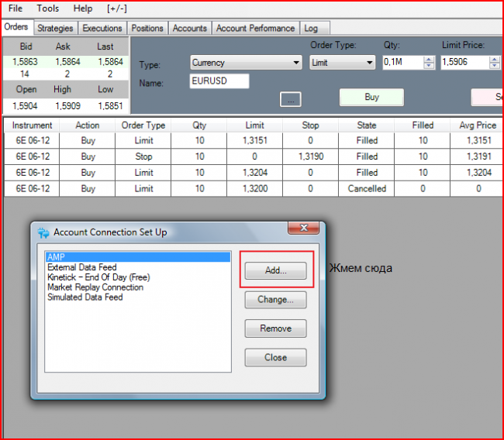This screenshot has width=504, height=440.
Task: Click the Account Connection dialog title icon
Action: [x=43, y=232]
